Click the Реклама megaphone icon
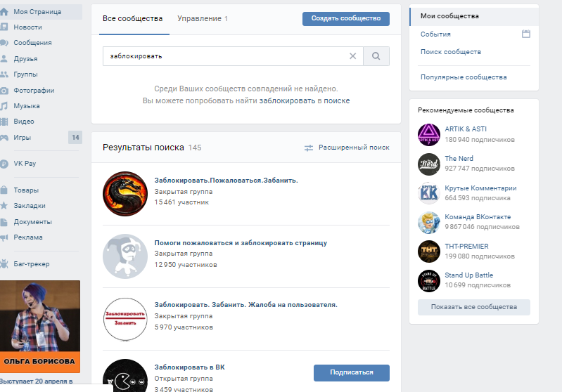This screenshot has width=562, height=392. (4, 237)
